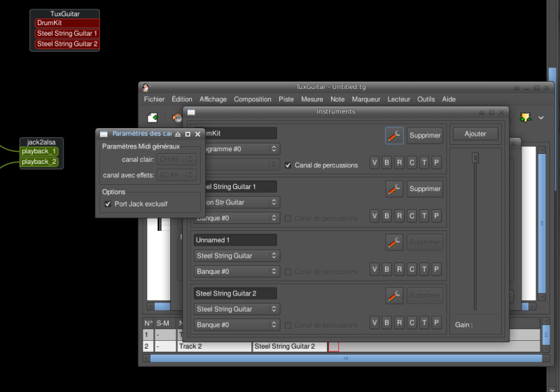Open Banque #0 dropdown for Unnamed 1

pyautogui.click(x=237, y=272)
